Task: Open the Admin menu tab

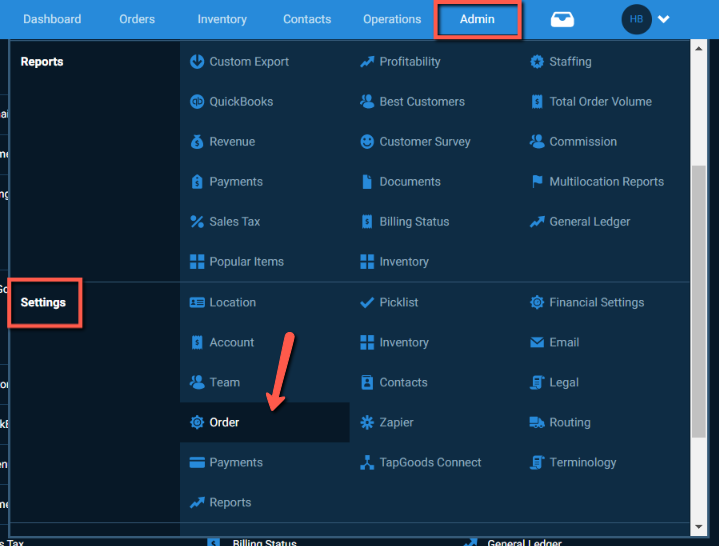Action: 477,19
